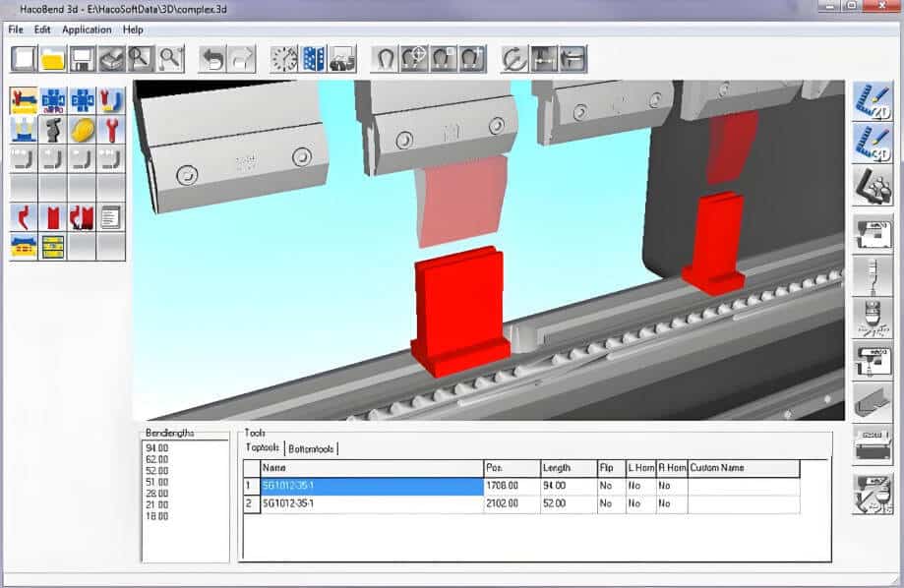Image resolution: width=904 pixels, height=588 pixels.
Task: Click the first plain horseshoe toolbar icon
Action: [x=385, y=59]
